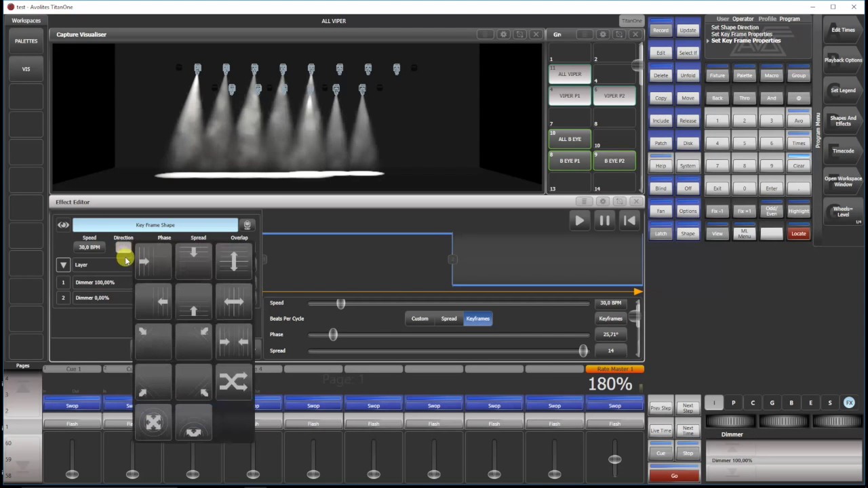Toggle Odd/Even selection button

point(772,209)
